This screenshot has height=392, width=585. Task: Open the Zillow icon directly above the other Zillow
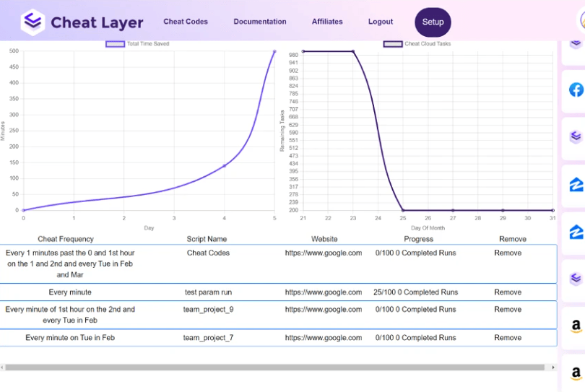(576, 185)
